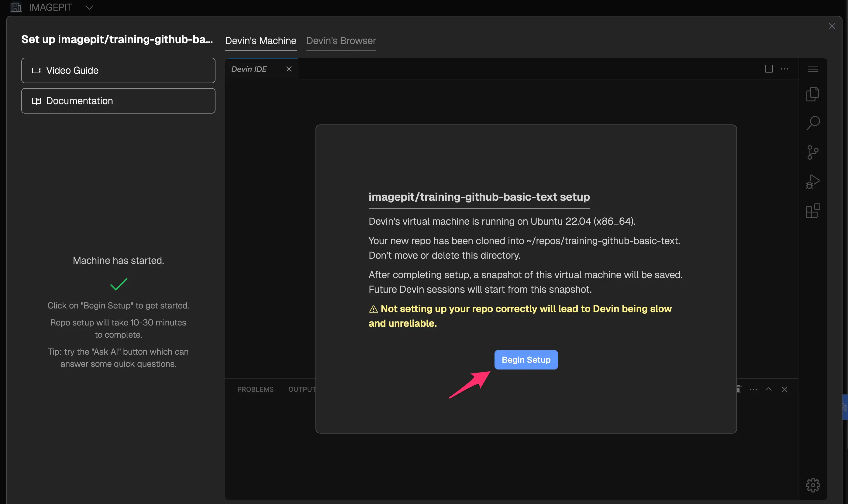
Task: Open editor more actions ellipsis
Action: click(784, 69)
